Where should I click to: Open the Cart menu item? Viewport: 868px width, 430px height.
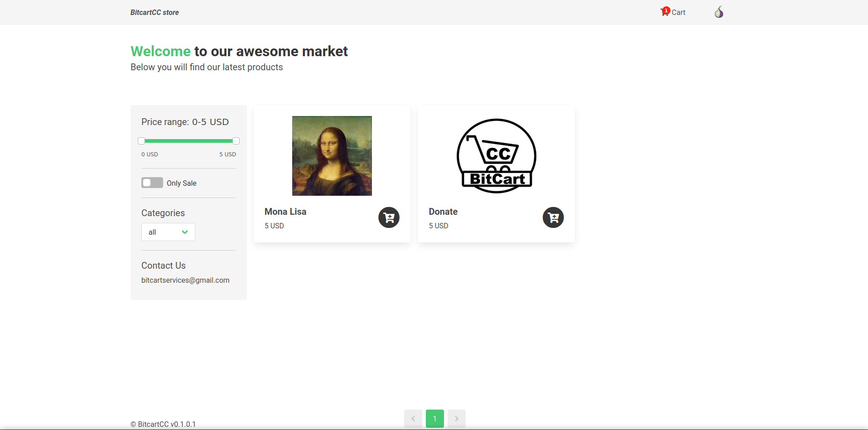673,12
